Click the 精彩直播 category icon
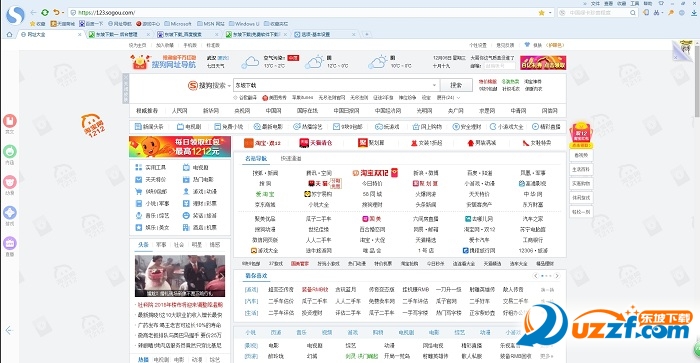This screenshot has height=363, width=700. click(x=546, y=127)
